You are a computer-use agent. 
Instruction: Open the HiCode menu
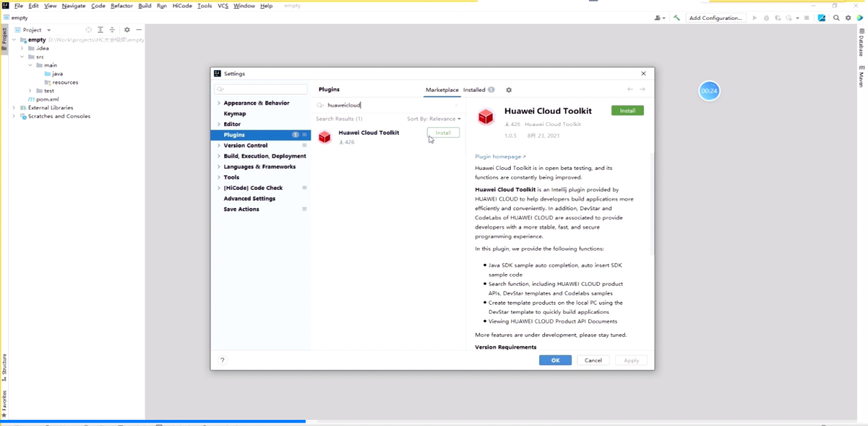click(x=182, y=5)
